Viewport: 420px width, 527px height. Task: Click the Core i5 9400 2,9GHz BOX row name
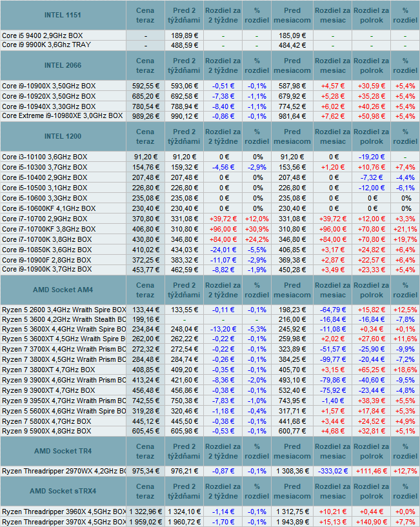click(43, 35)
